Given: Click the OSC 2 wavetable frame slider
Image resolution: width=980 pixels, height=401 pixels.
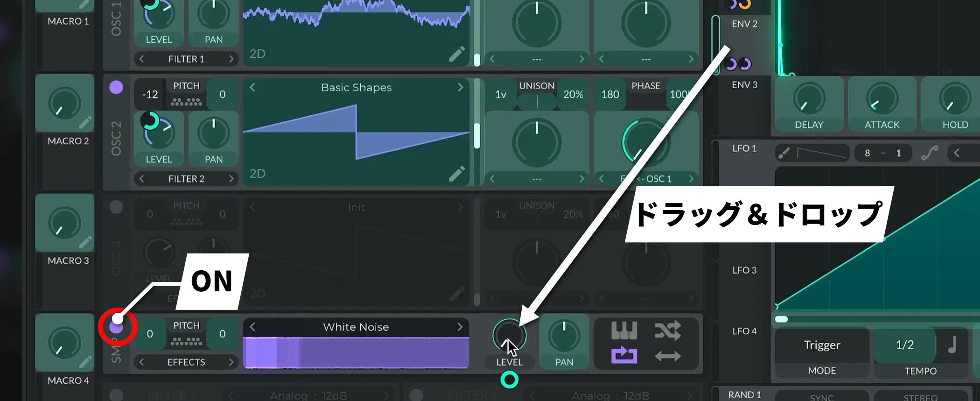Looking at the screenshot, I should (477, 135).
